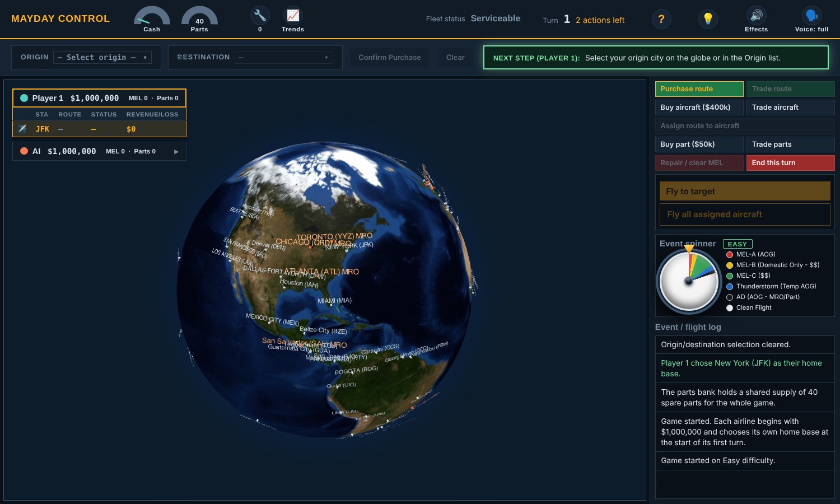Image resolution: width=840 pixels, height=504 pixels.
Task: Toggle the Effects sound speaker icon
Action: click(x=756, y=16)
